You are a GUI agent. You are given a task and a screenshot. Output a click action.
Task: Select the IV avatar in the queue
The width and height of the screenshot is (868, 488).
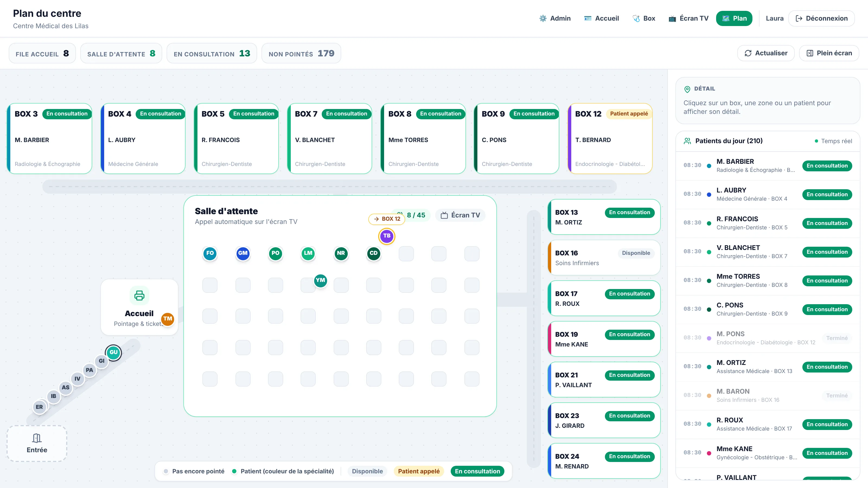coord(78,379)
